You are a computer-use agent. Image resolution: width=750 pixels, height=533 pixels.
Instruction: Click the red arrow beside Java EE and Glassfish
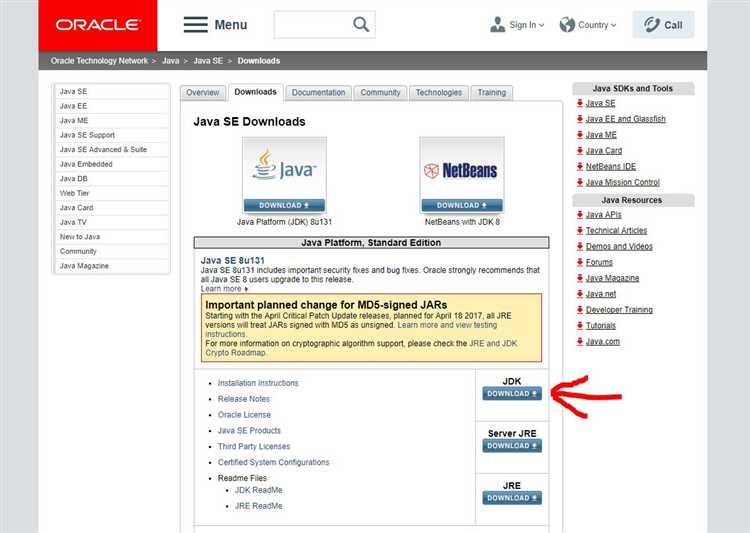(x=580, y=119)
